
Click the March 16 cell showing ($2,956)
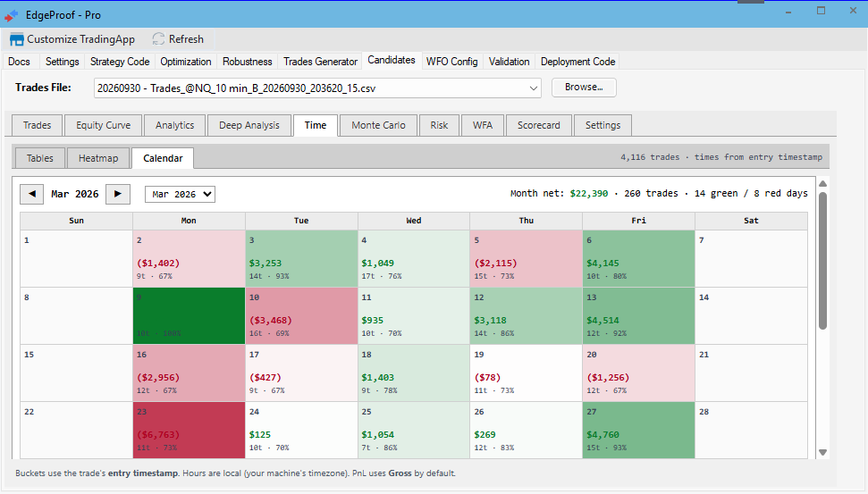(189, 373)
